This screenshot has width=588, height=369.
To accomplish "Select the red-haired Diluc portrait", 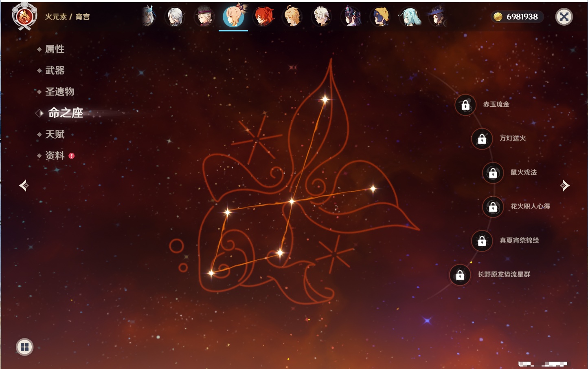I will coord(263,17).
